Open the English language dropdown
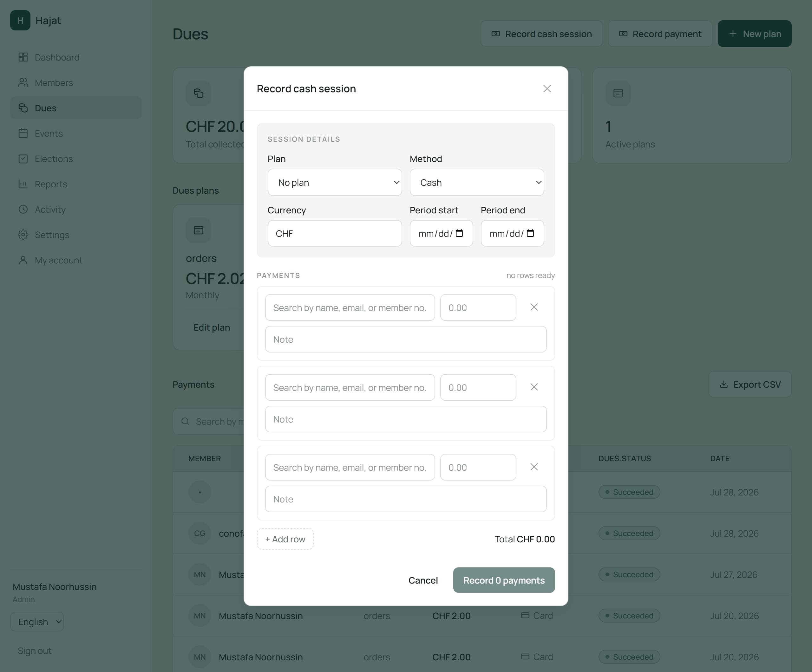This screenshot has height=672, width=812. [x=37, y=622]
